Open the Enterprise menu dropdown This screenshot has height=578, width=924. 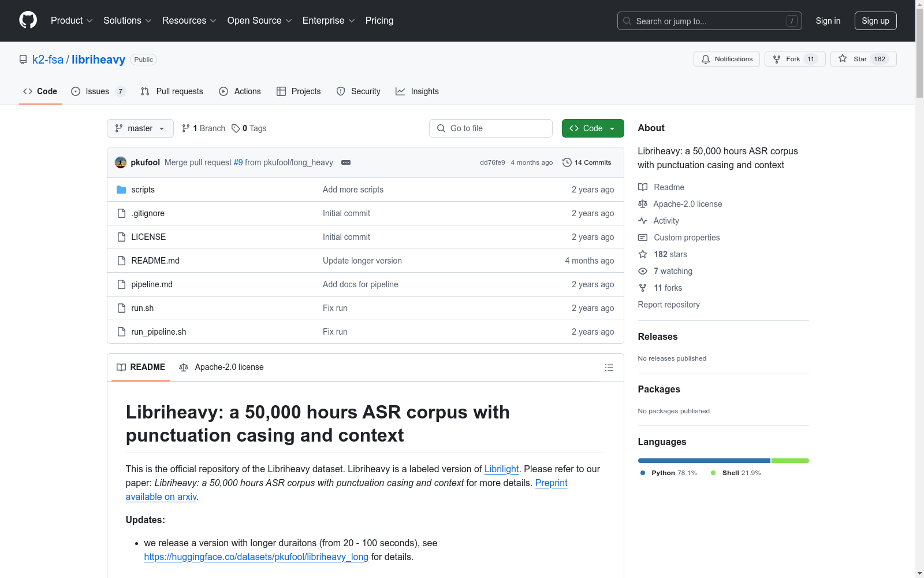(329, 21)
